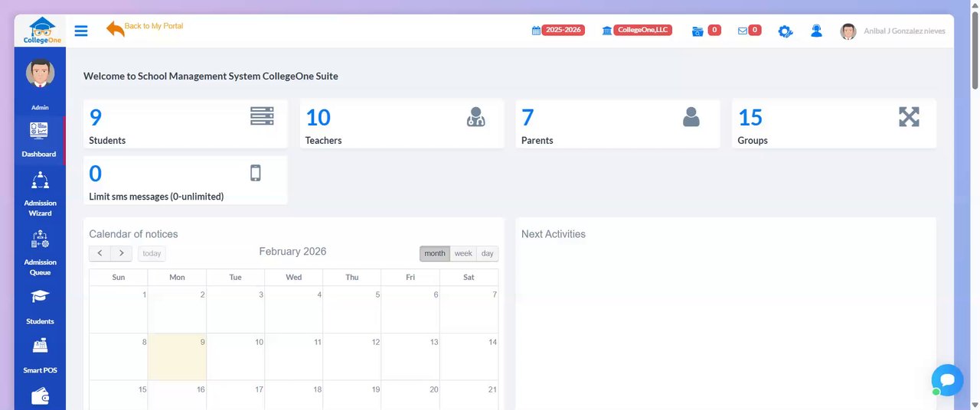The image size is (980, 410).
Task: Click the sidebar Admin avatar
Action: click(x=40, y=73)
